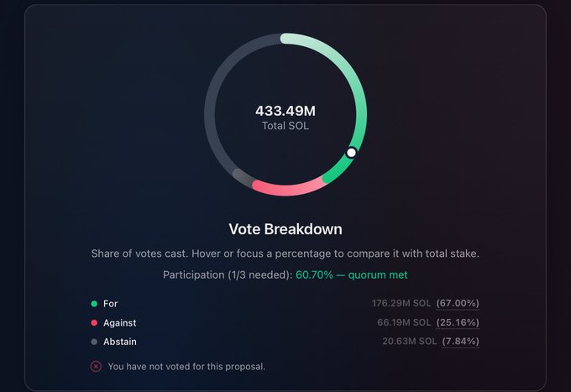Click the 176.29M SOL For amount
This screenshot has height=392, width=571.
click(401, 303)
